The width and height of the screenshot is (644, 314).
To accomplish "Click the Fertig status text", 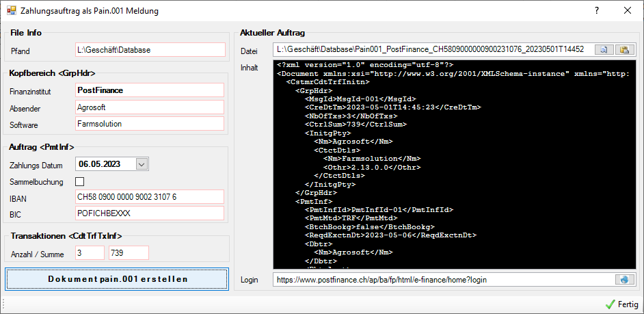I will 628,304.
